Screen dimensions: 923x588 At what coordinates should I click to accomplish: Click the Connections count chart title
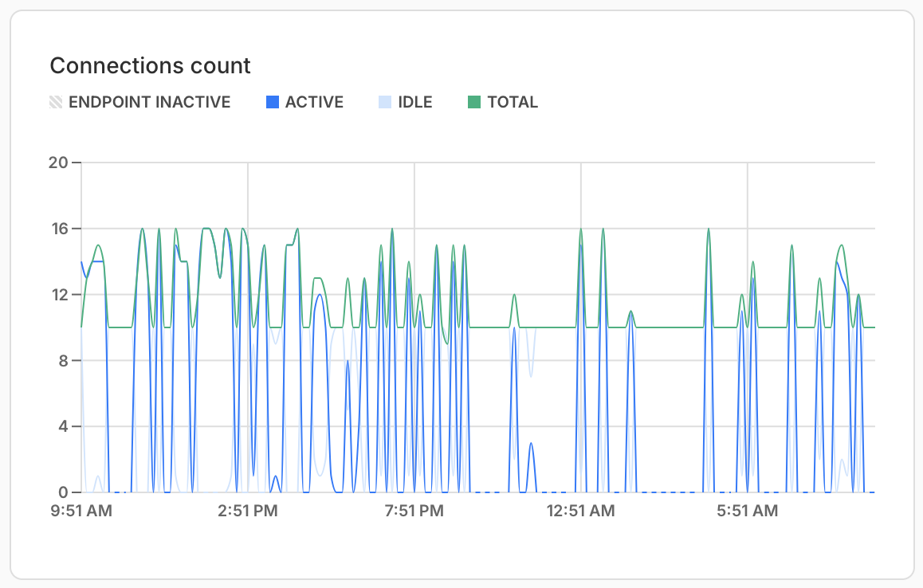coord(150,65)
